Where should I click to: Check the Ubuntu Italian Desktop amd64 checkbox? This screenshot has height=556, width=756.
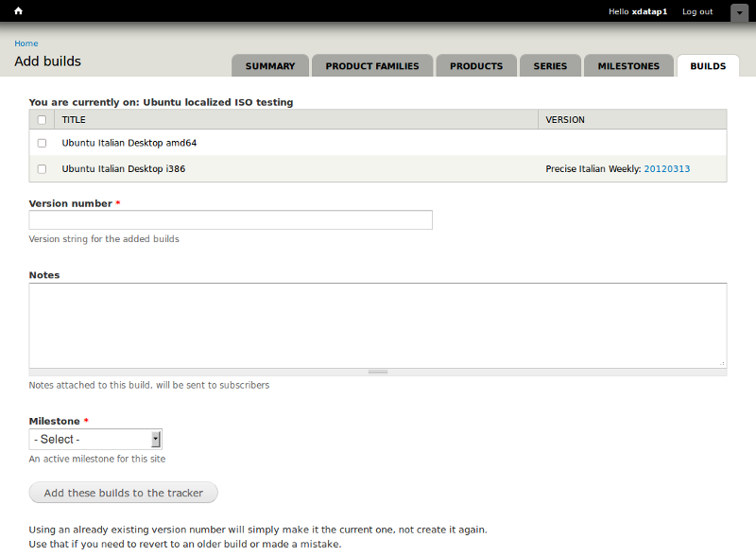coord(42,144)
